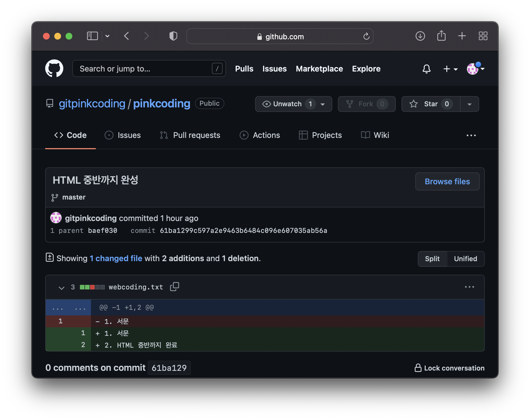Open the webcoding.txt file name link
The width and height of the screenshot is (530, 420).
coord(136,287)
